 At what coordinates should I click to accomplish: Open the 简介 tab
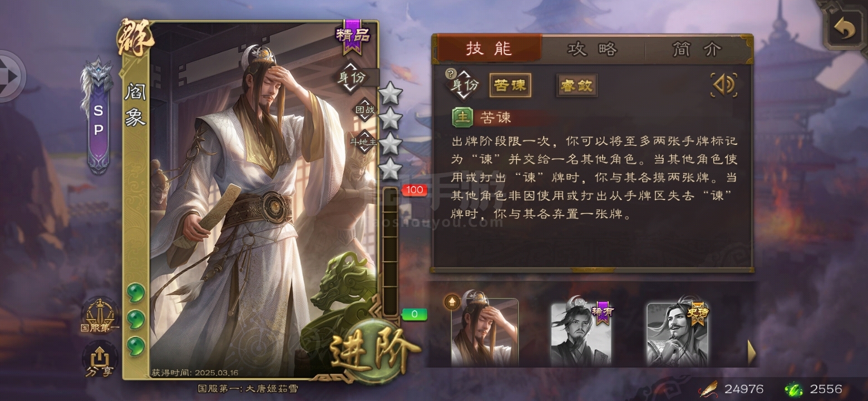pos(697,49)
